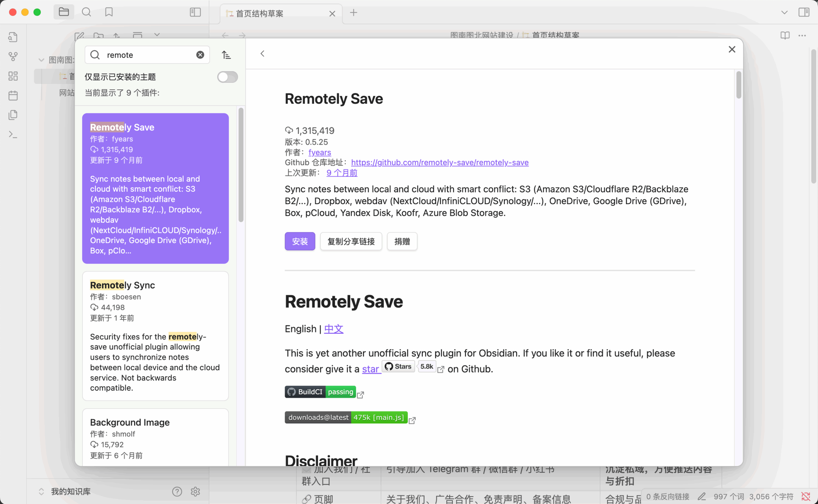
Task: Open help question mark icon
Action: click(177, 491)
